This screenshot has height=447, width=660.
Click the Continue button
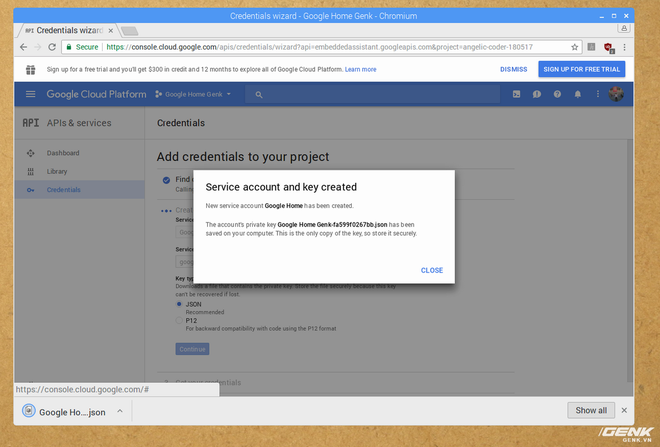point(192,349)
